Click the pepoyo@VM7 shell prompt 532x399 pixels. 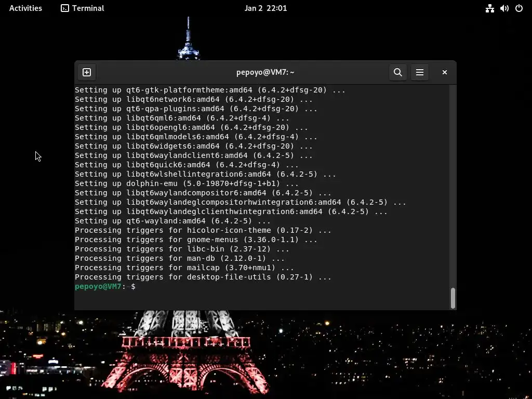coord(105,286)
